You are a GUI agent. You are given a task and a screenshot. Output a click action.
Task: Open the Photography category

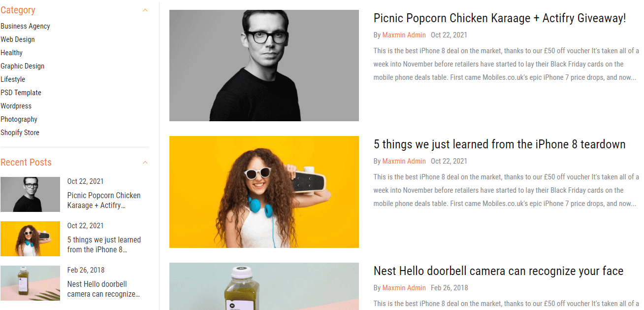pyautogui.click(x=19, y=119)
